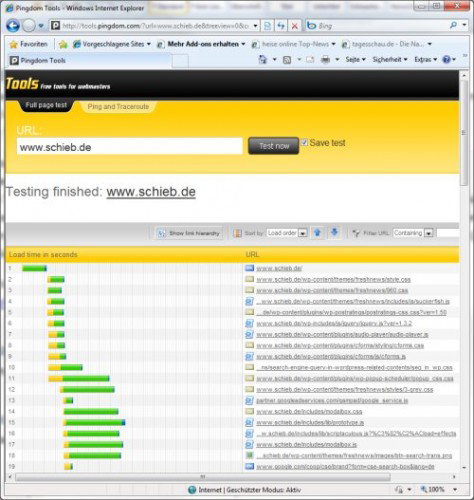The width and height of the screenshot is (474, 500).
Task: Select the Full page test tab
Action: coord(46,105)
